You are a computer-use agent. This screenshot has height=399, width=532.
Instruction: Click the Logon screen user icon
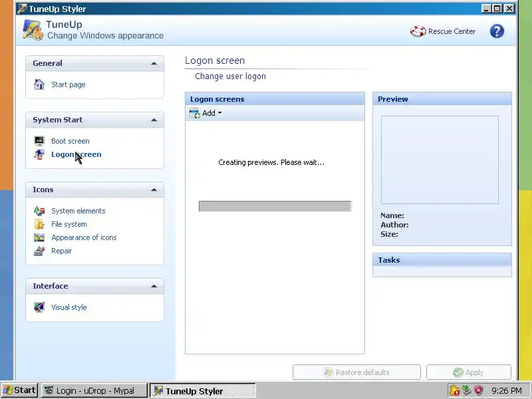[39, 154]
